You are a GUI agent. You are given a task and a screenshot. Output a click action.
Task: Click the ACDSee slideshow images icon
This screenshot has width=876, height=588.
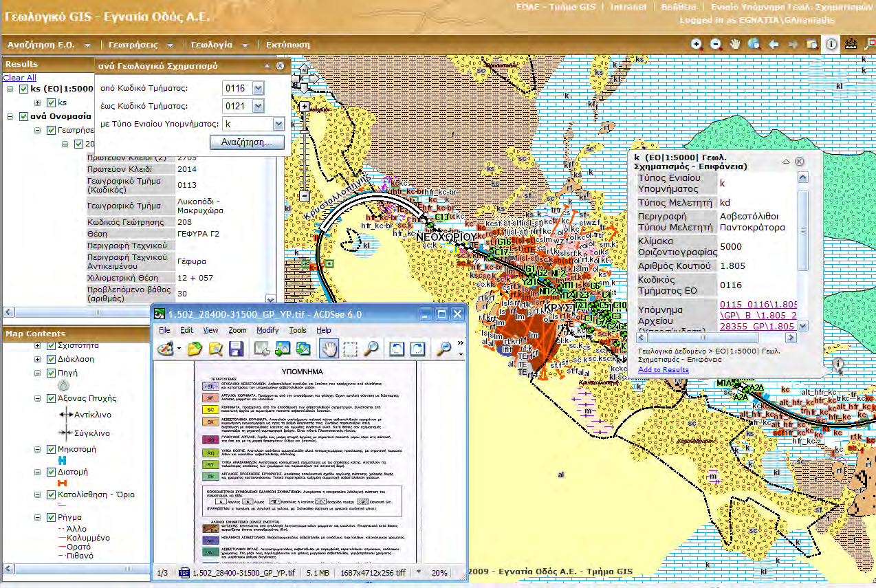(303, 349)
